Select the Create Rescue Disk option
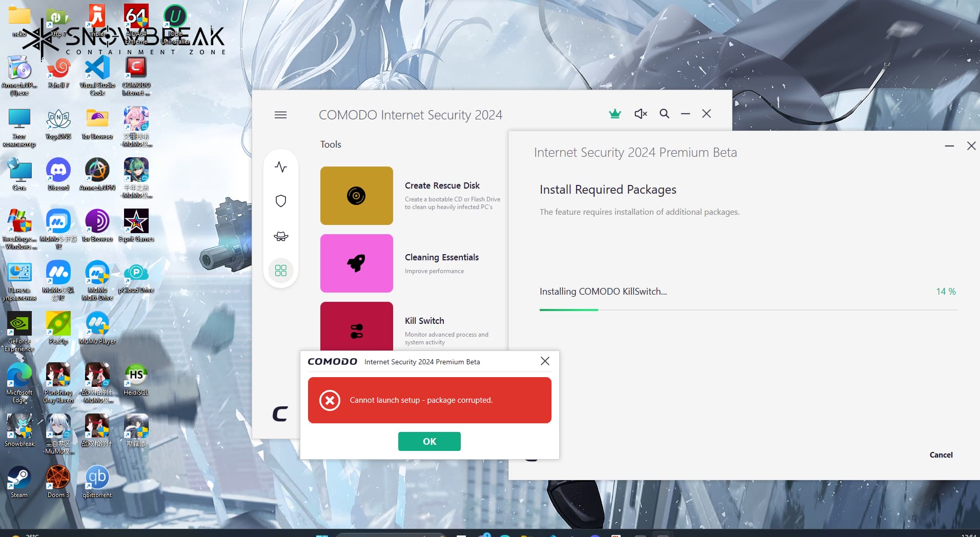980x537 pixels. pyautogui.click(x=442, y=185)
